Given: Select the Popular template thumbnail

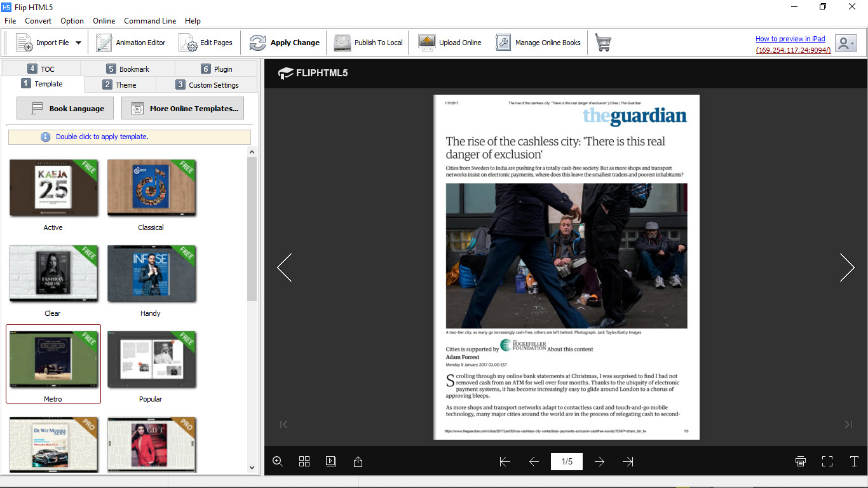Looking at the screenshot, I should pyautogui.click(x=151, y=360).
